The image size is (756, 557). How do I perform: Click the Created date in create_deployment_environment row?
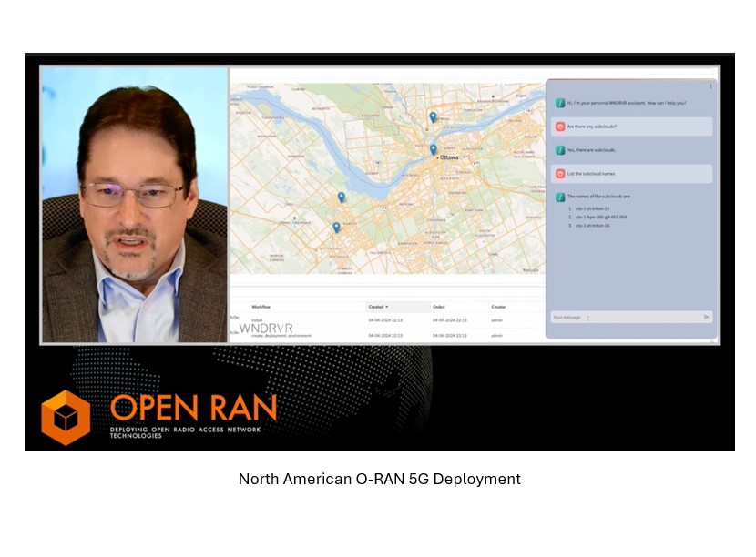point(385,335)
